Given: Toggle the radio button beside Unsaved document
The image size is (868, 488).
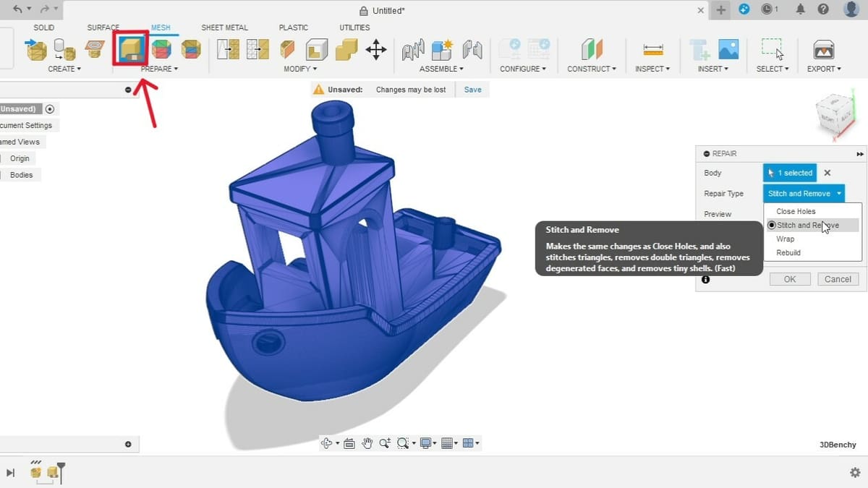Looking at the screenshot, I should point(50,109).
